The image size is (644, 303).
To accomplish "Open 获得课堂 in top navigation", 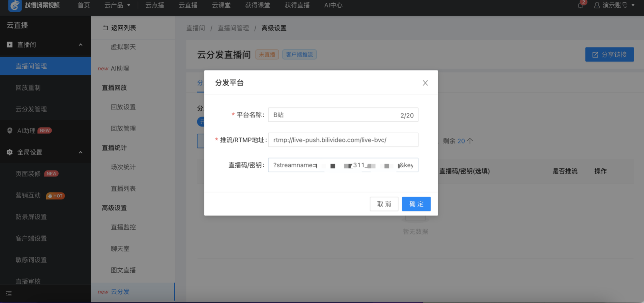I will 258,5.
